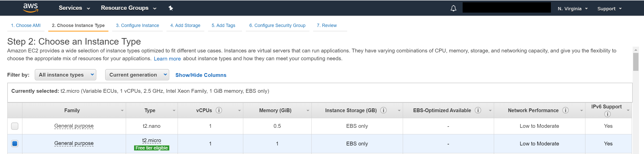This screenshot has width=644, height=154.
Task: Open the 6. Configure Security Group tab
Action: pyautogui.click(x=277, y=25)
